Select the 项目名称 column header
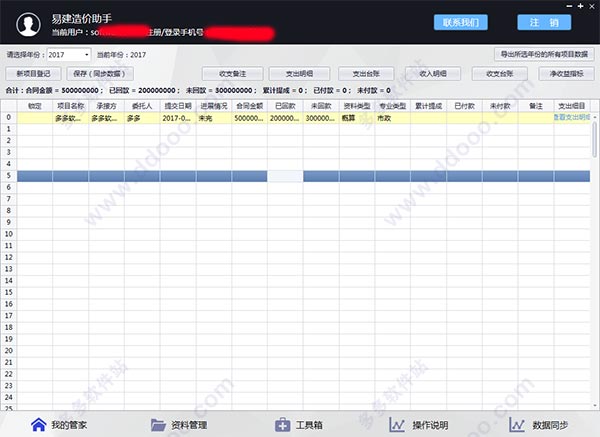This screenshot has width=600, height=437. click(70, 106)
